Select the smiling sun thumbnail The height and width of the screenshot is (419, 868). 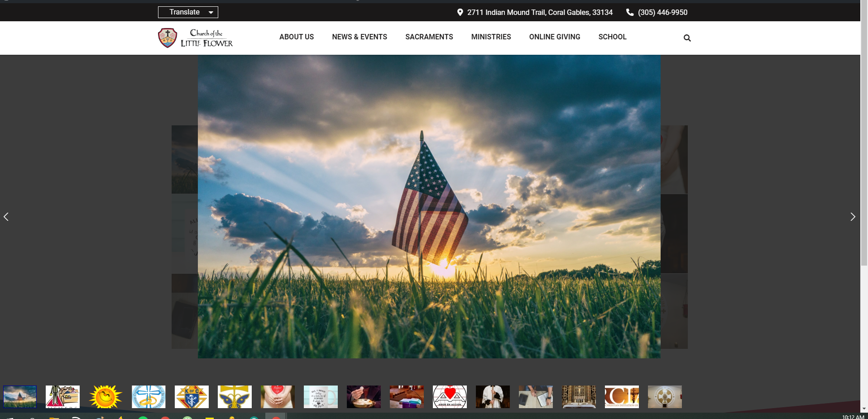point(106,397)
